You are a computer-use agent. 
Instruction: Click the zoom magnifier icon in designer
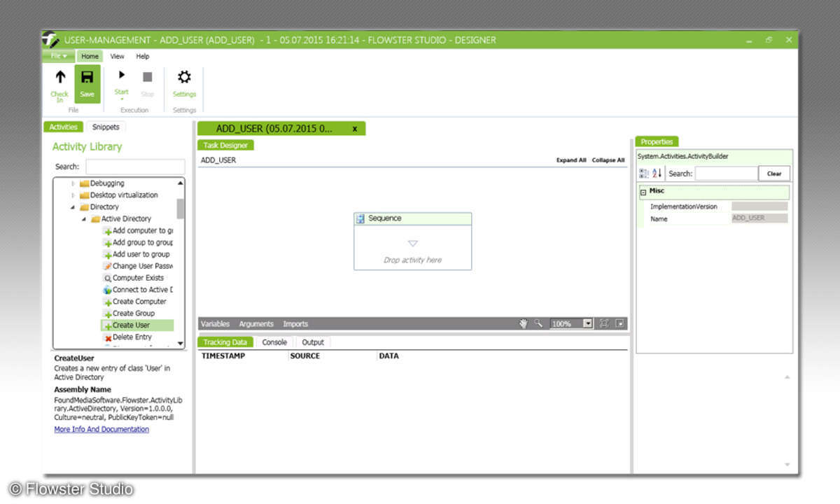tap(538, 323)
